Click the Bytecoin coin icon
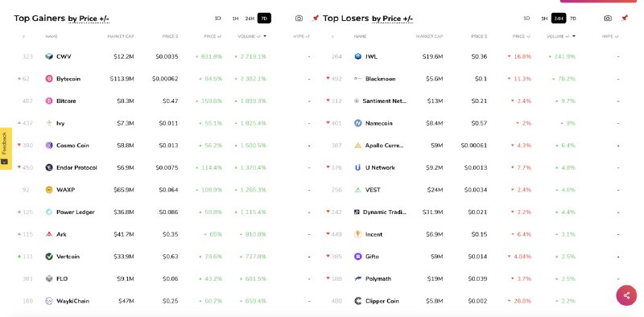The image size is (644, 317). click(x=49, y=79)
